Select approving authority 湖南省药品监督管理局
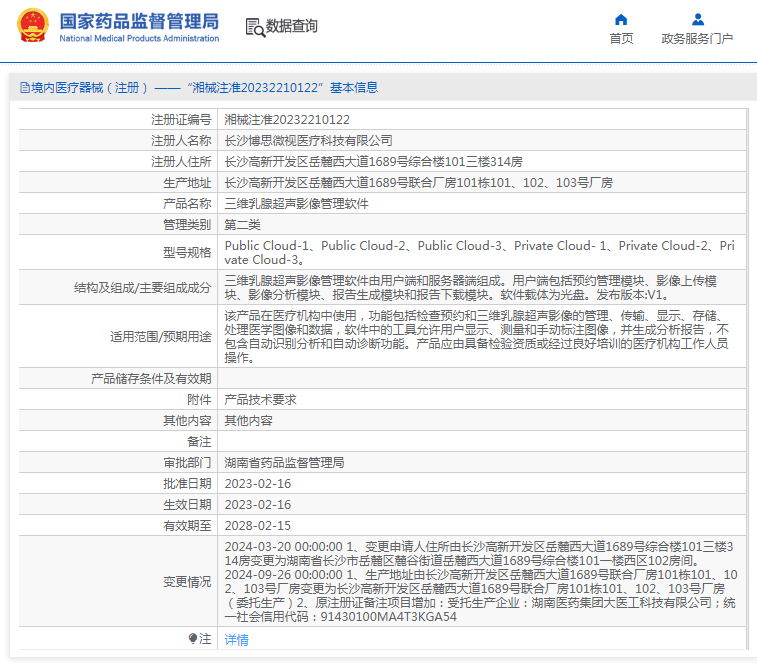This screenshot has width=757, height=665. click(284, 463)
